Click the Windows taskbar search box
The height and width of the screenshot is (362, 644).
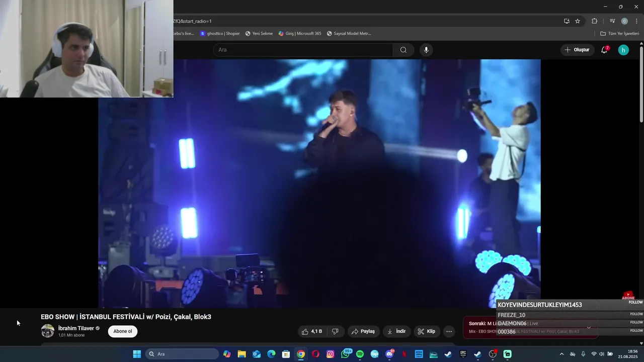click(x=182, y=354)
